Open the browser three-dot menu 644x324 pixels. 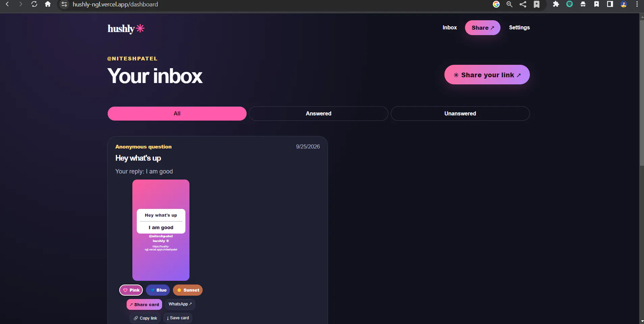pyautogui.click(x=637, y=4)
